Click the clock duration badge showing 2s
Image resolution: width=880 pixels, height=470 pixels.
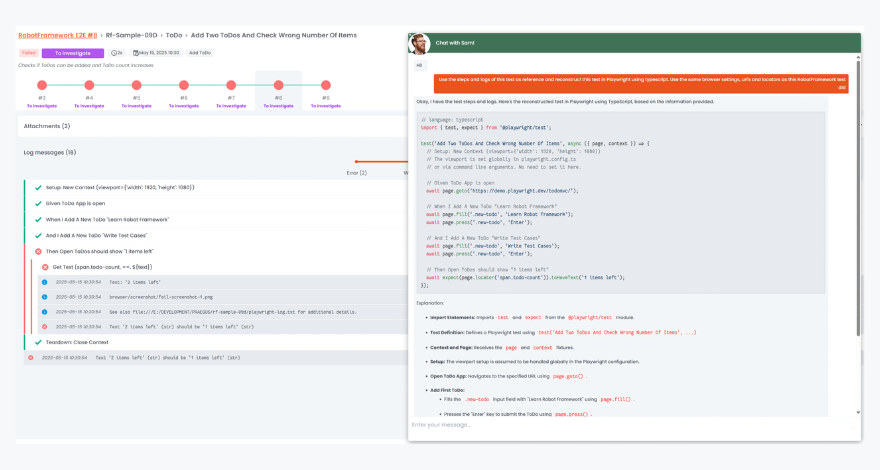point(117,53)
